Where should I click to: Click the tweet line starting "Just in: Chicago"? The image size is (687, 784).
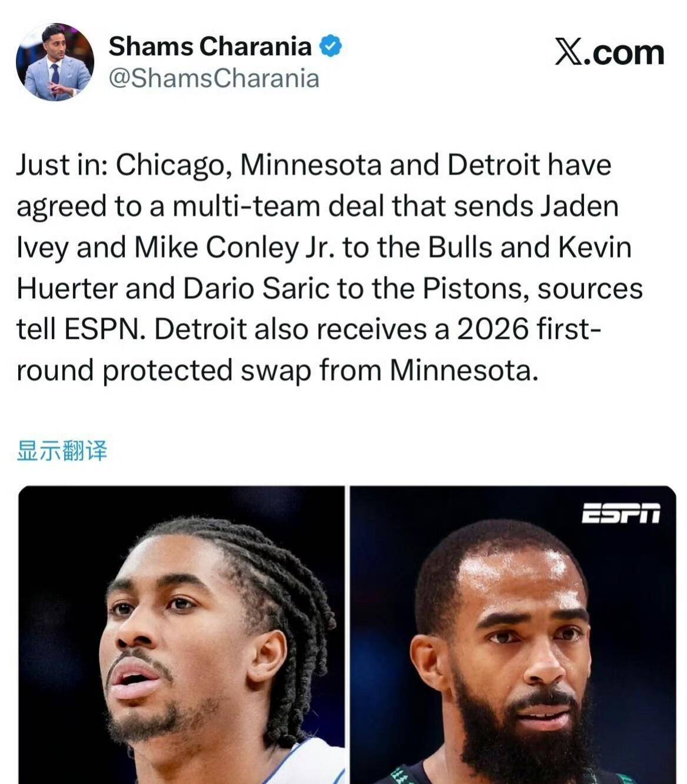pyautogui.click(x=314, y=166)
